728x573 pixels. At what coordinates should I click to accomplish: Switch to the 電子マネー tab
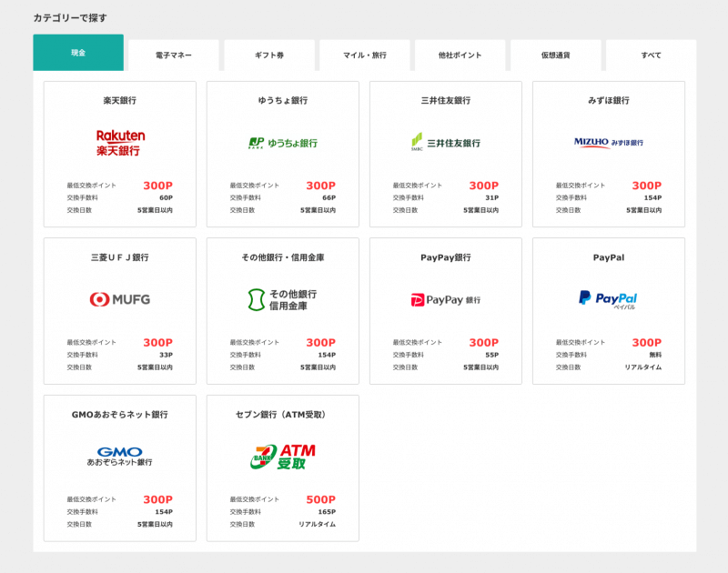(174, 55)
